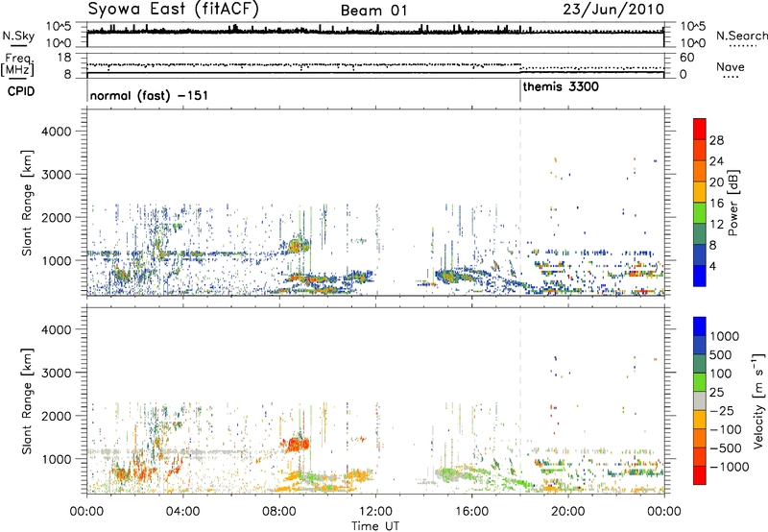Click the velocity panel 'Slant Range [km]' label

point(27,401)
